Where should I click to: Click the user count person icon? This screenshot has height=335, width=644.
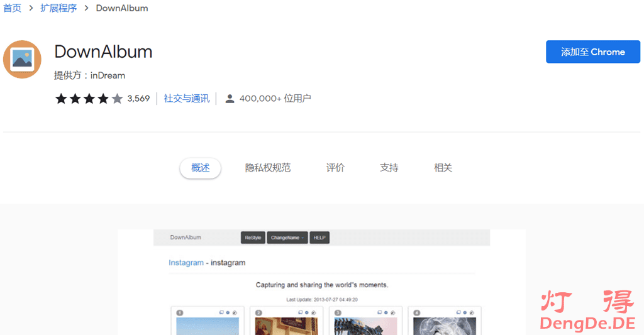click(230, 99)
